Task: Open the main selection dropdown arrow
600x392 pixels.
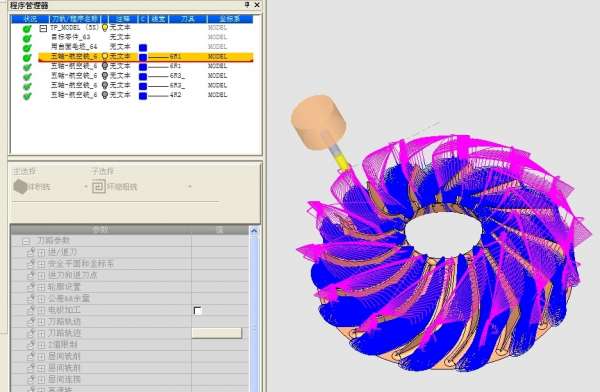Action: (85, 187)
